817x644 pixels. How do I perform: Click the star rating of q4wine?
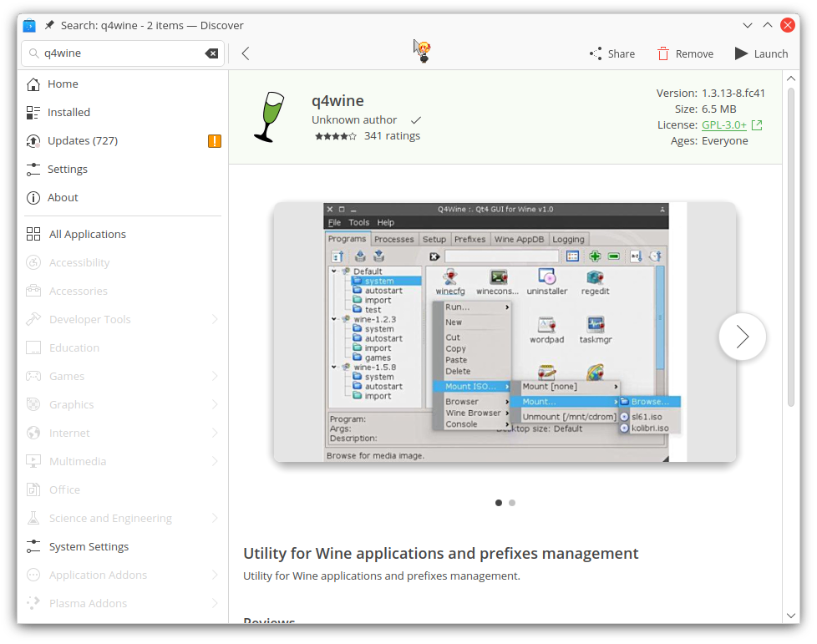coord(336,136)
